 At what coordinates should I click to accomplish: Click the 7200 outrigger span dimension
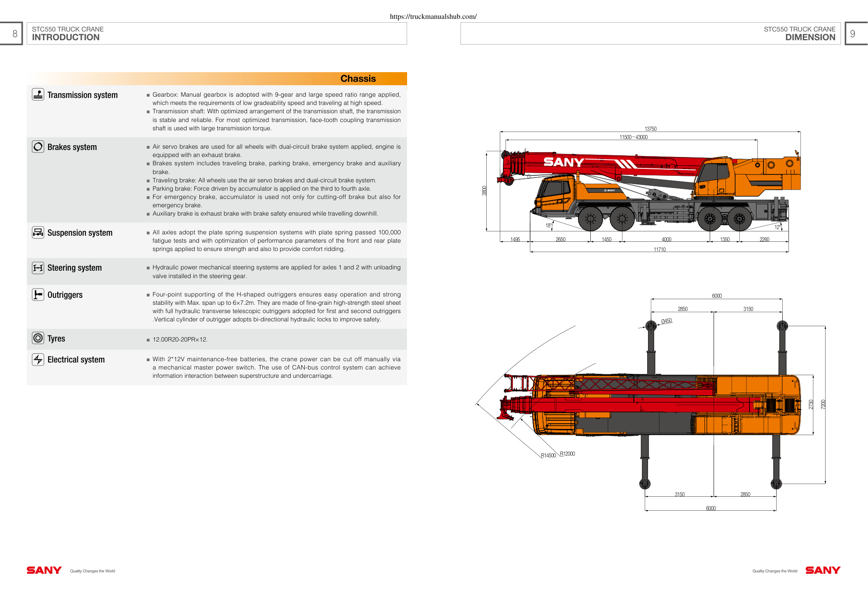point(823,404)
